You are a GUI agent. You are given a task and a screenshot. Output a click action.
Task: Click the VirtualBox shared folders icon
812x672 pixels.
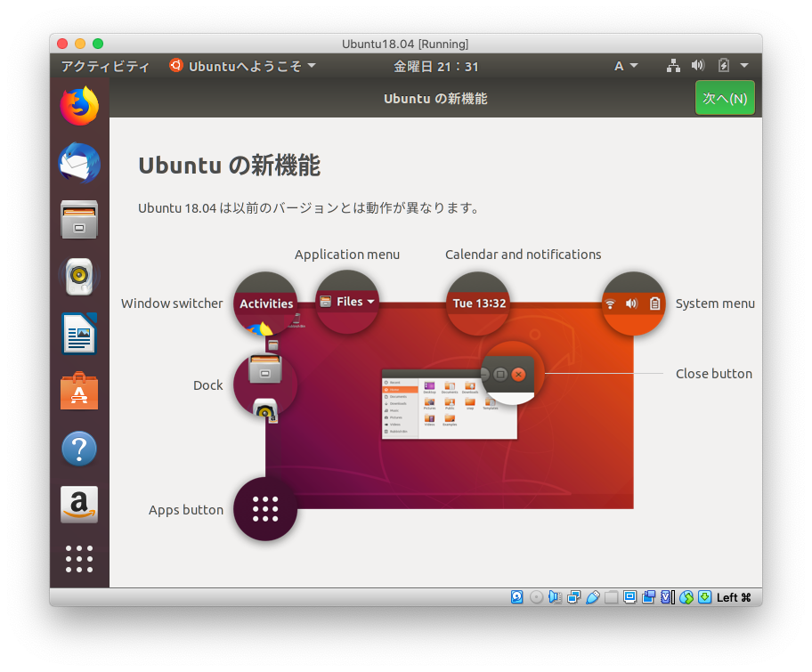612,597
